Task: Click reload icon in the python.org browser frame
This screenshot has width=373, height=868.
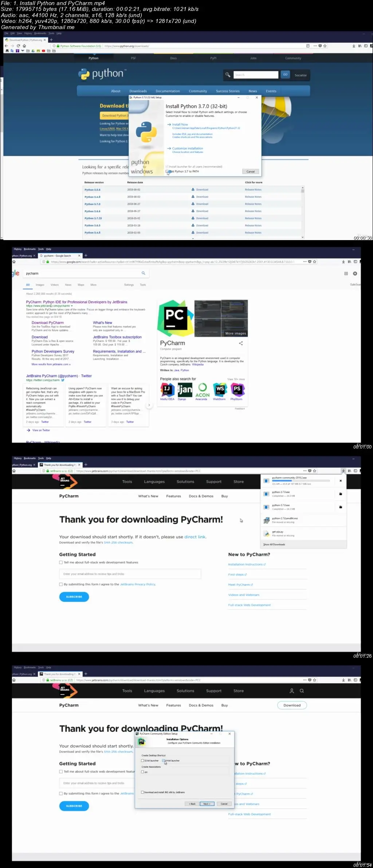Action: [18, 46]
